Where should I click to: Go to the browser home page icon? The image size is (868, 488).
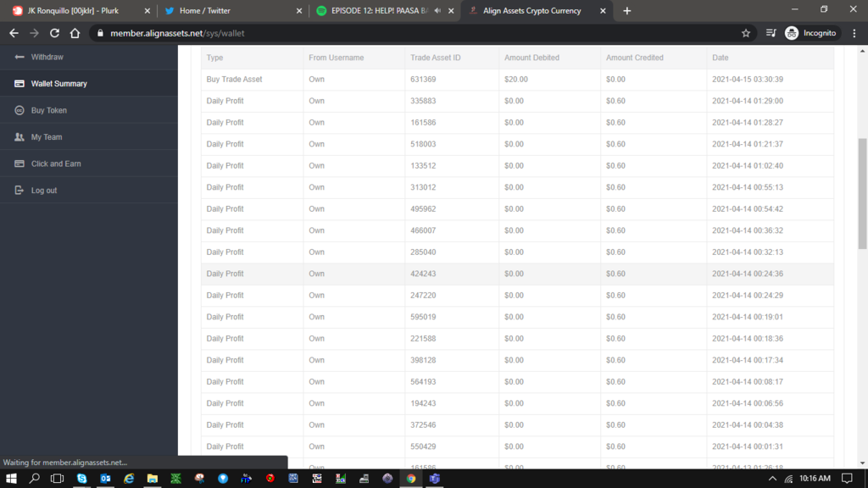pyautogui.click(x=75, y=33)
